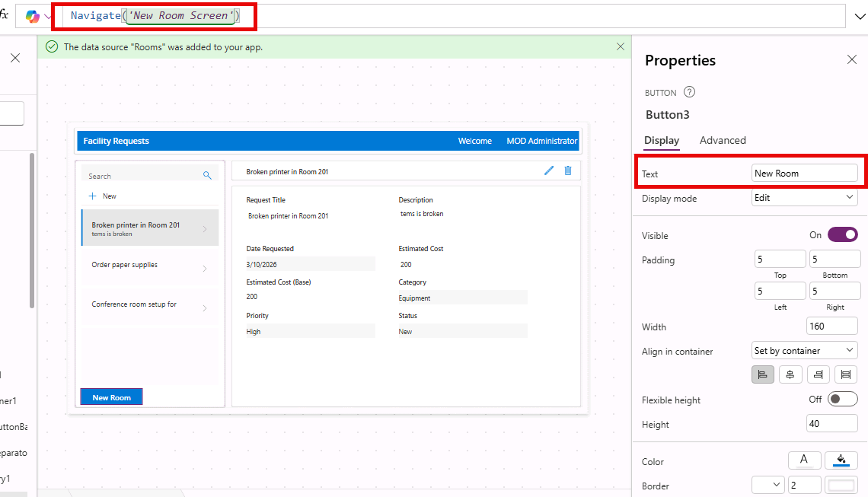868x497 pixels.
Task: Open the Align in container dropdown
Action: 803,350
